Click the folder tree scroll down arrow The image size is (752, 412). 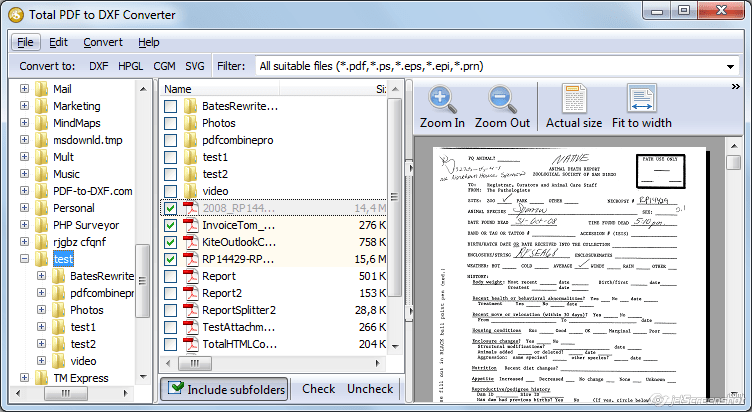pyautogui.click(x=143, y=377)
